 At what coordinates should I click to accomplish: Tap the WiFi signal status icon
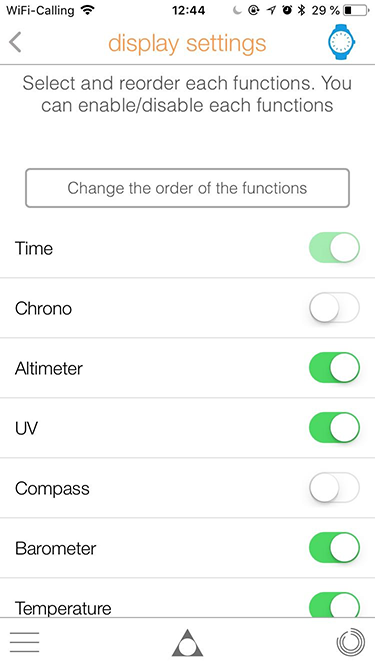88,10
